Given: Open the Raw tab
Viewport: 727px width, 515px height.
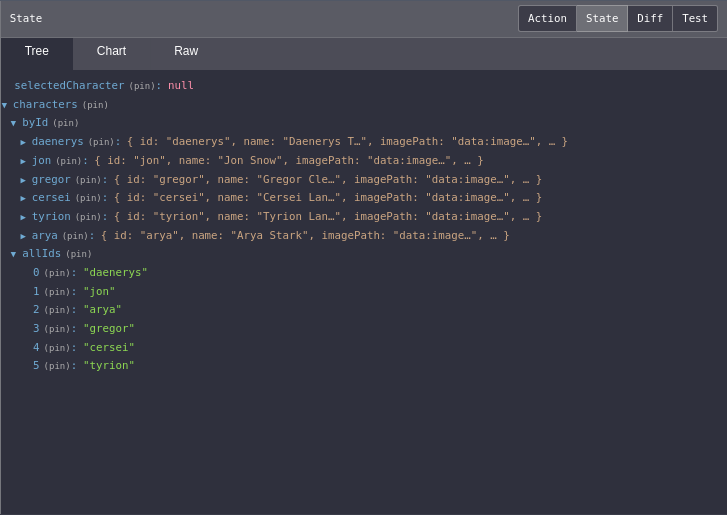Looking at the screenshot, I should click(x=186, y=51).
